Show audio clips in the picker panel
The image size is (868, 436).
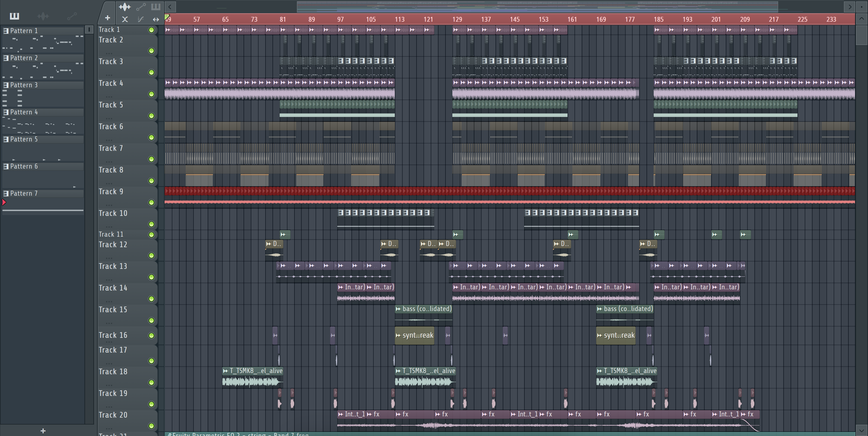[x=43, y=16]
